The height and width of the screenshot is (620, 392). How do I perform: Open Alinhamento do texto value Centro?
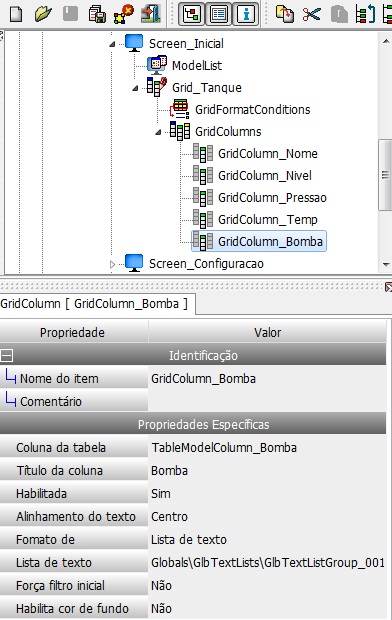pyautogui.click(x=267, y=516)
